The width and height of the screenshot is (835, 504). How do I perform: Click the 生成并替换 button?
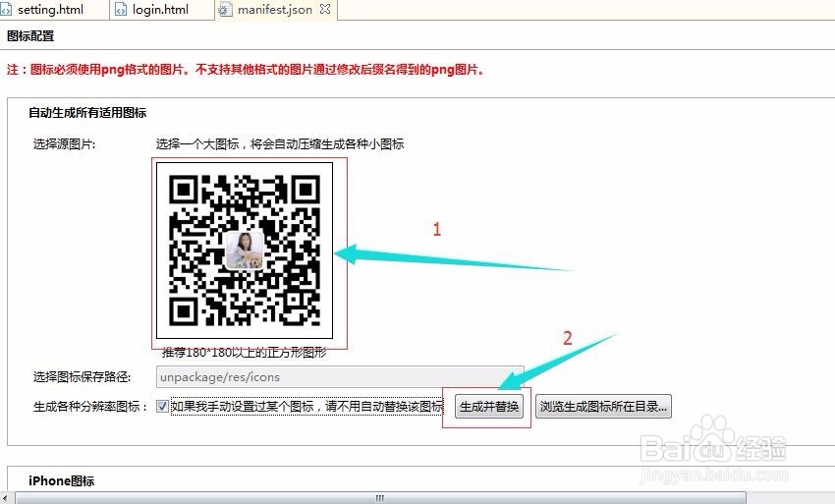489,407
